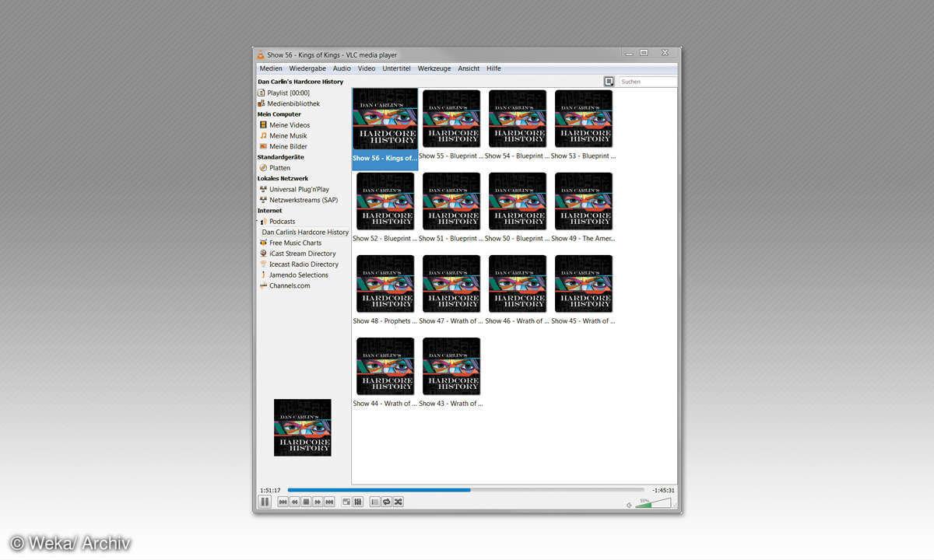Toggle loop/repeat mode
The image size is (934, 560).
click(x=387, y=502)
